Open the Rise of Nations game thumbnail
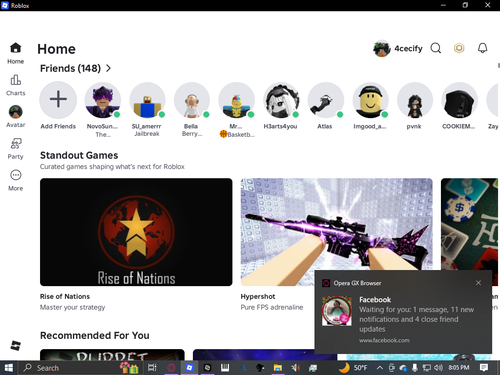The height and width of the screenshot is (375, 500). pyautogui.click(x=136, y=232)
